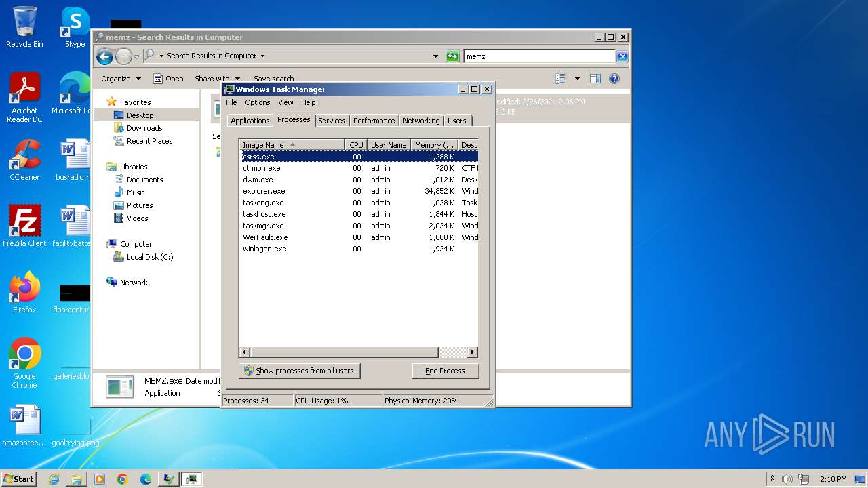Open the Documents library
This screenshot has height=488, width=868.
pyautogui.click(x=144, y=180)
